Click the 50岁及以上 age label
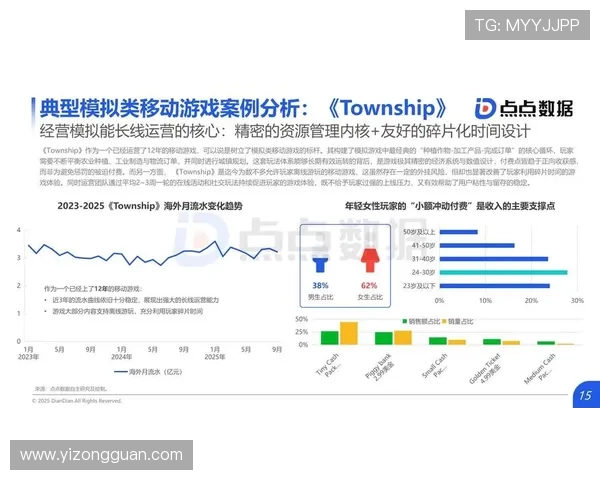 [x=419, y=232]
